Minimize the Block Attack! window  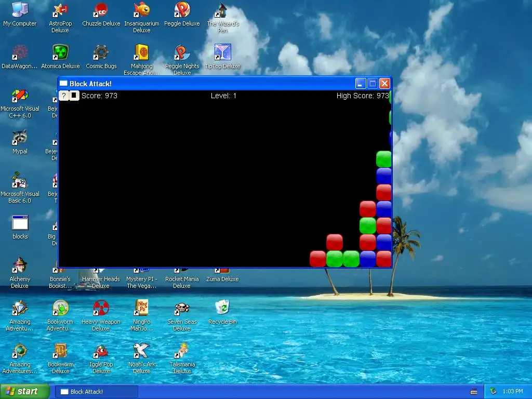tap(361, 84)
